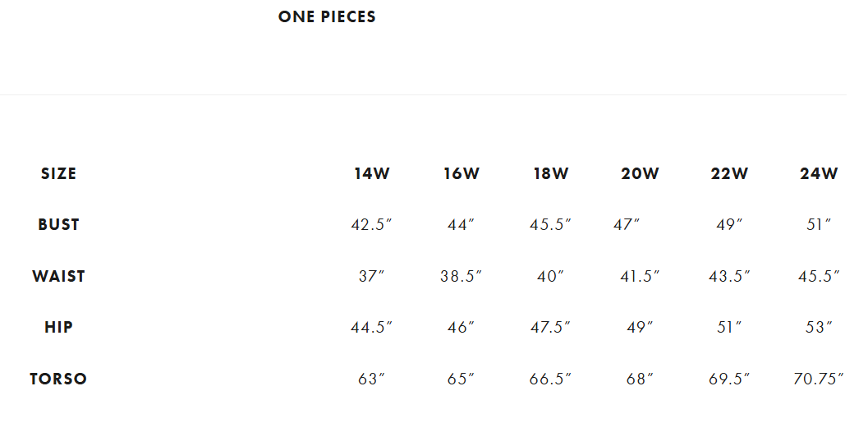
Task: Select the SIZE row label
Action: point(58,174)
